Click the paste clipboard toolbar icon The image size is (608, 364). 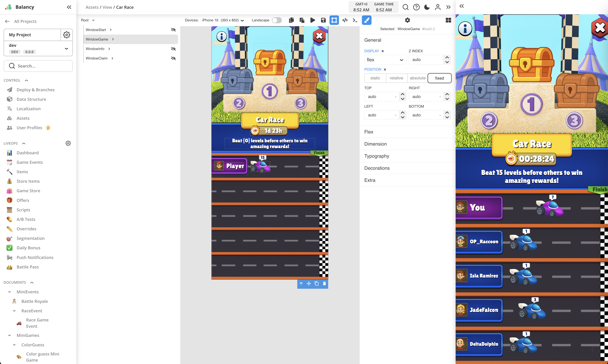[x=302, y=20]
